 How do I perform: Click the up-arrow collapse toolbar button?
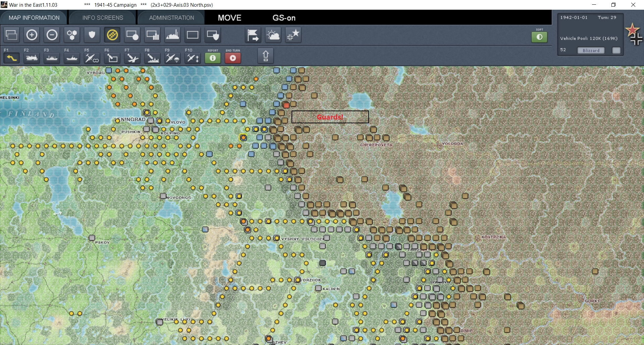(x=266, y=56)
